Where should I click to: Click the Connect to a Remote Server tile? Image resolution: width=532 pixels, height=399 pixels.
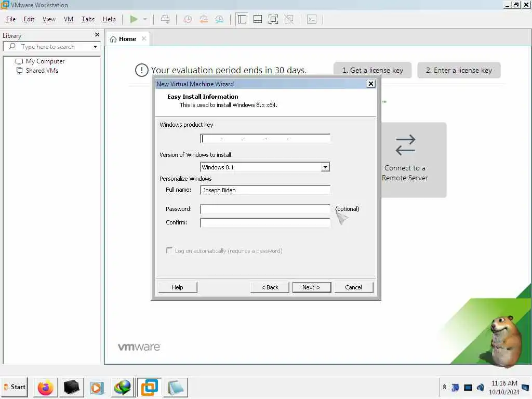[414, 160]
